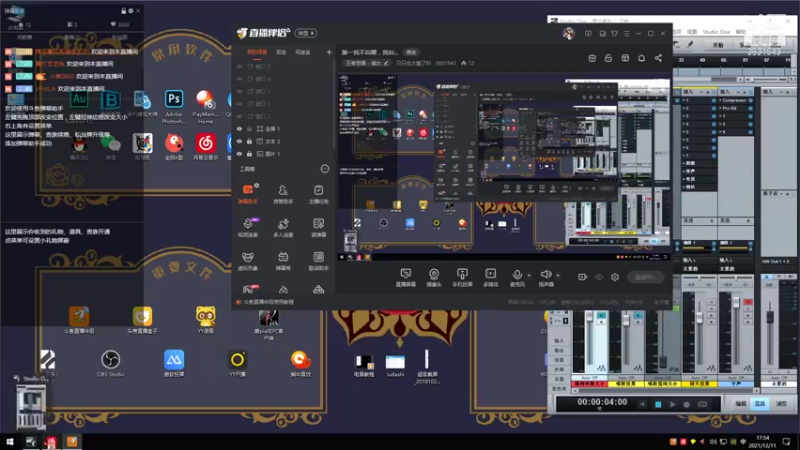The image size is (800, 450).
Task: Click the 干声 channel fader in Studio One
Action: coord(736,302)
